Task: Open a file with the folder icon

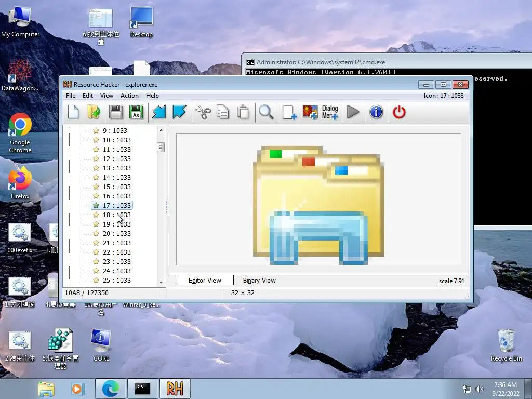Action: coord(94,112)
